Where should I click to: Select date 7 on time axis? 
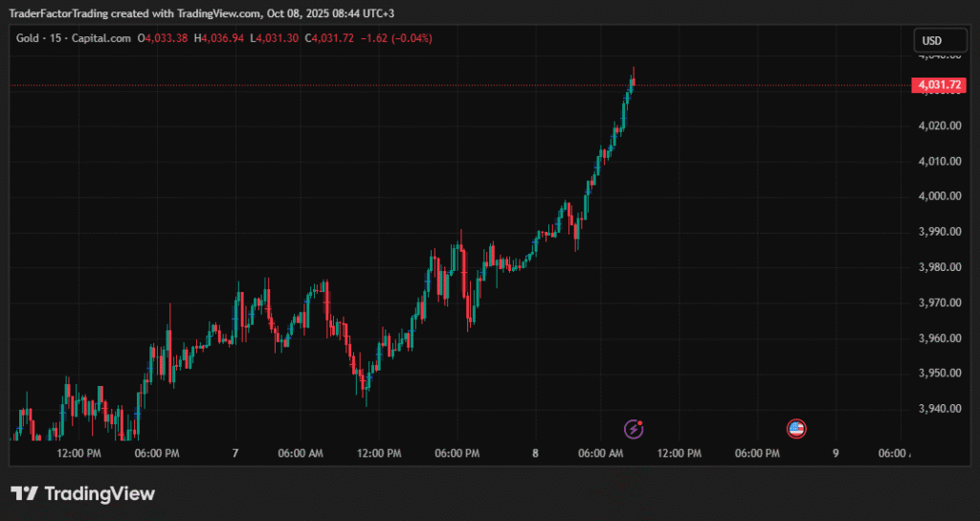coord(234,453)
